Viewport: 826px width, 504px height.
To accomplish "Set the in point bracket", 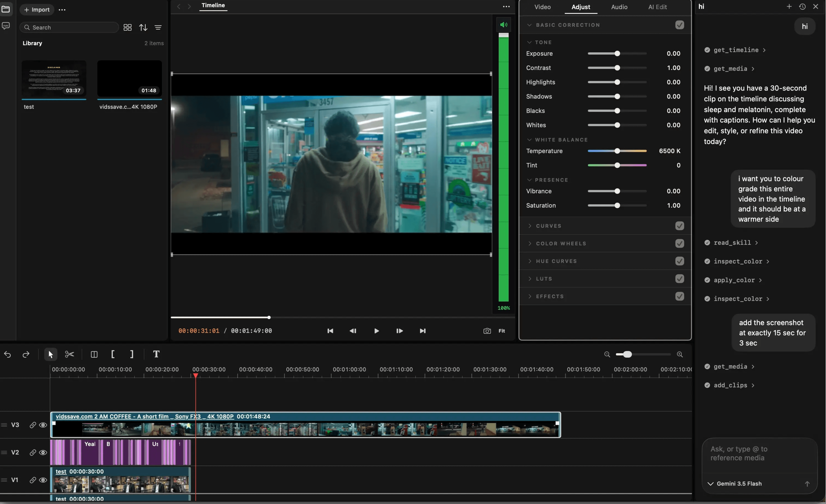I will click(x=113, y=354).
